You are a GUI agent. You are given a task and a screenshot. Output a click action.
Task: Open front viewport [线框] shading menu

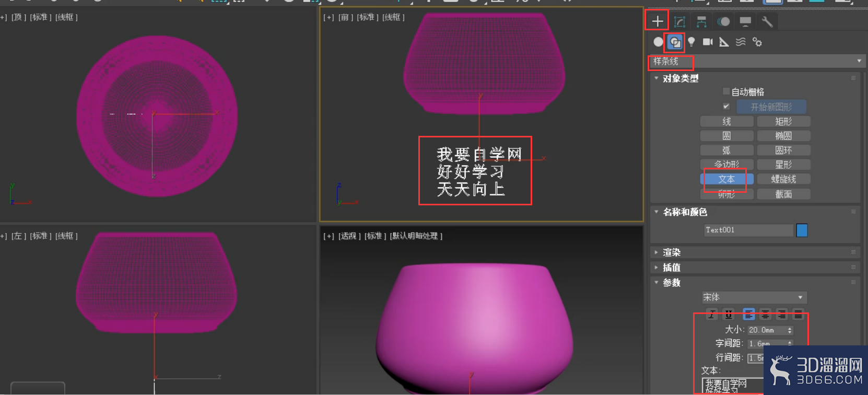393,17
